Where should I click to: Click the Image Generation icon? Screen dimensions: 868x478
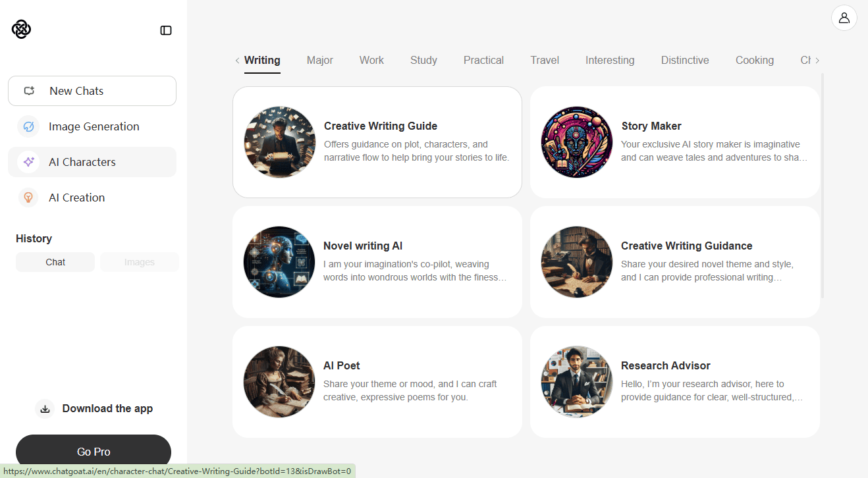click(28, 126)
